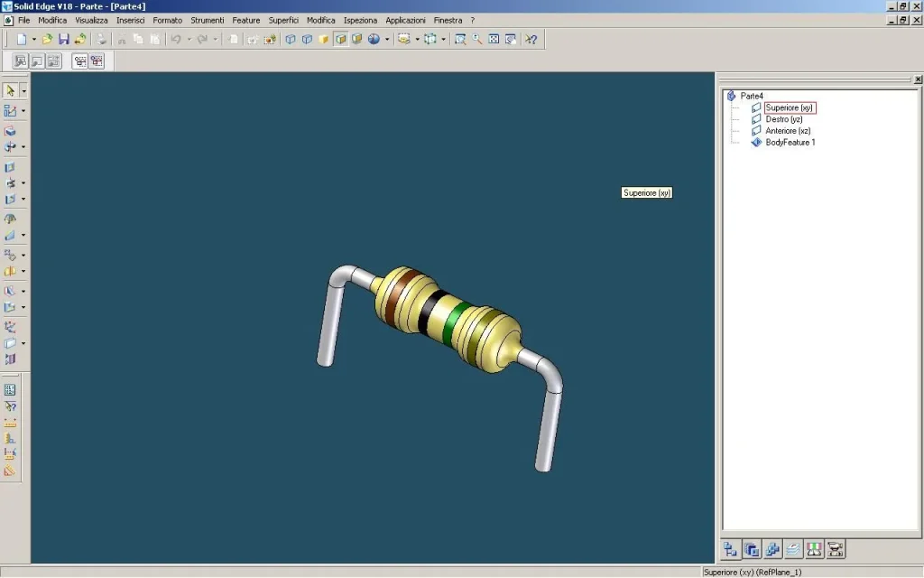924x578 pixels.
Task: Expand the Revolved Protrusion dropdown arrow
Action: pyautogui.click(x=23, y=147)
